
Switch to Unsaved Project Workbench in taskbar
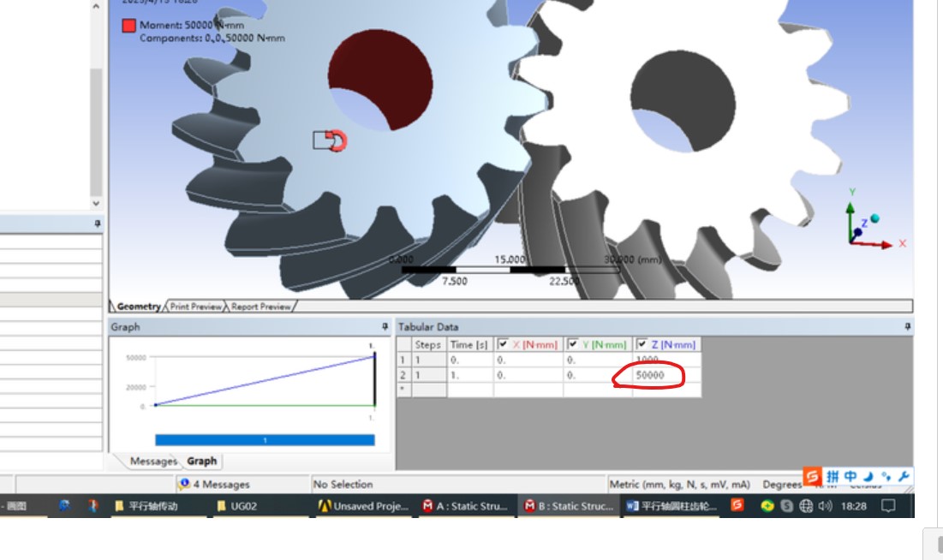point(364,506)
